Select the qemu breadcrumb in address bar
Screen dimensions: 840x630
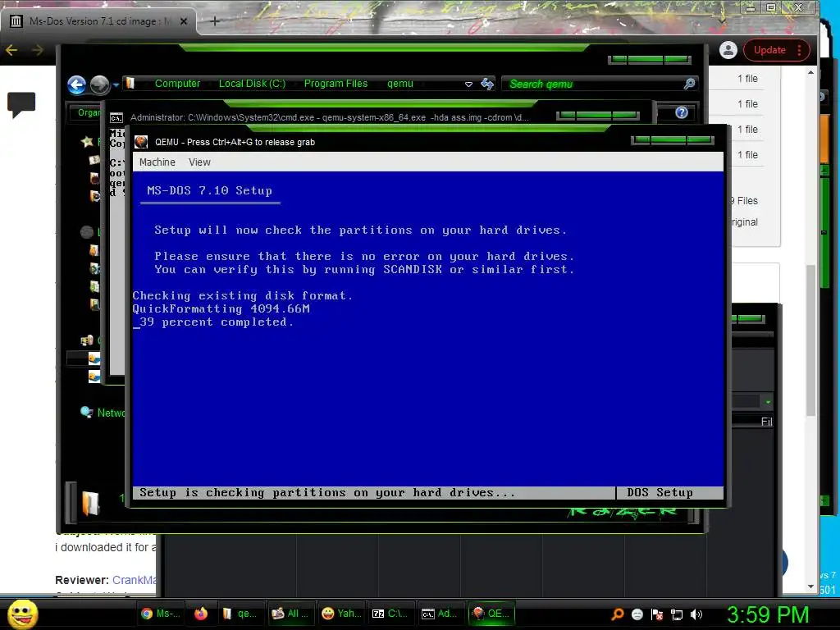click(400, 84)
